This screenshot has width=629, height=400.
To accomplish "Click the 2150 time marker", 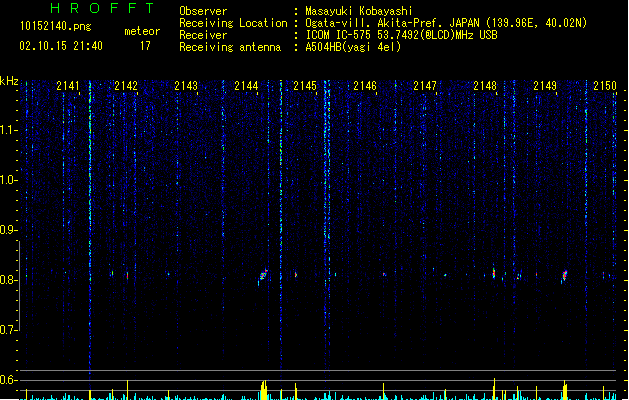I will click(x=605, y=86).
